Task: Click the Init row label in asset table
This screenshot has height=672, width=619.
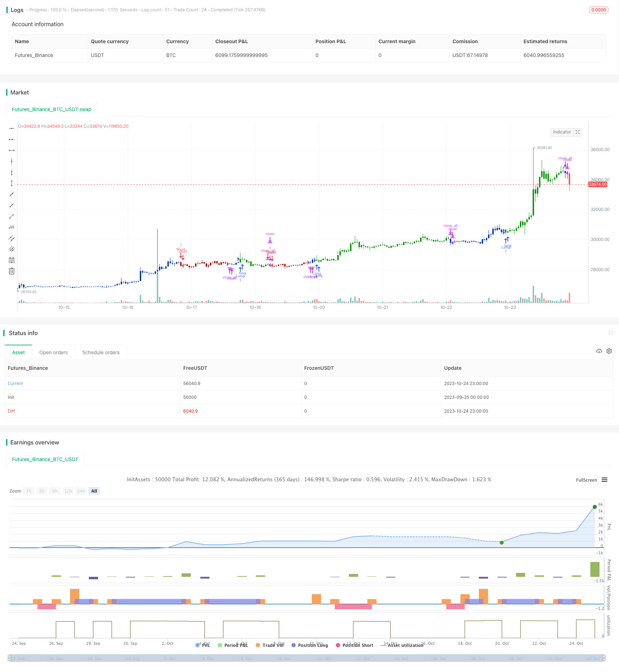Action: (x=11, y=397)
